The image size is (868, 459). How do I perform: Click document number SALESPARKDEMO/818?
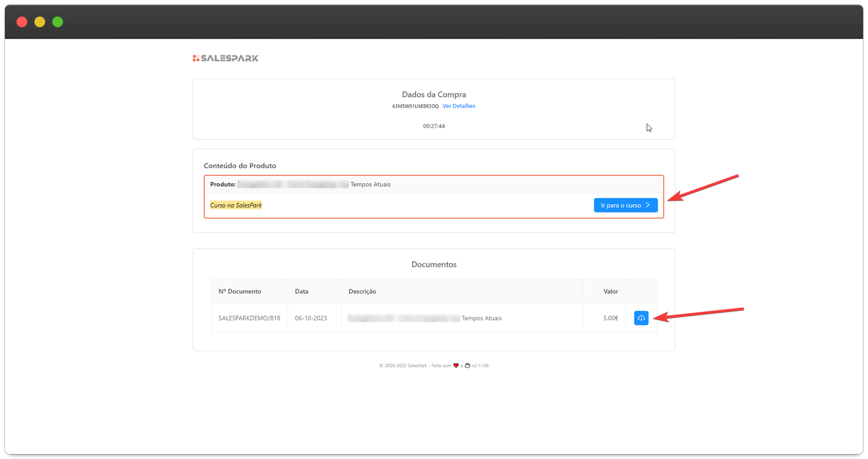249,318
